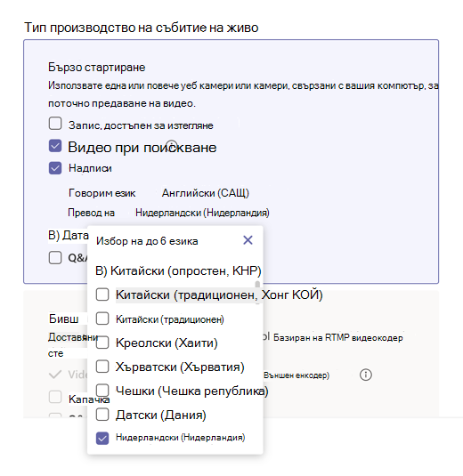Viewport: 463px width, 476px height.
Task: Uncheck Нидерландски (Нидерландия) in list
Action: pos(102,438)
